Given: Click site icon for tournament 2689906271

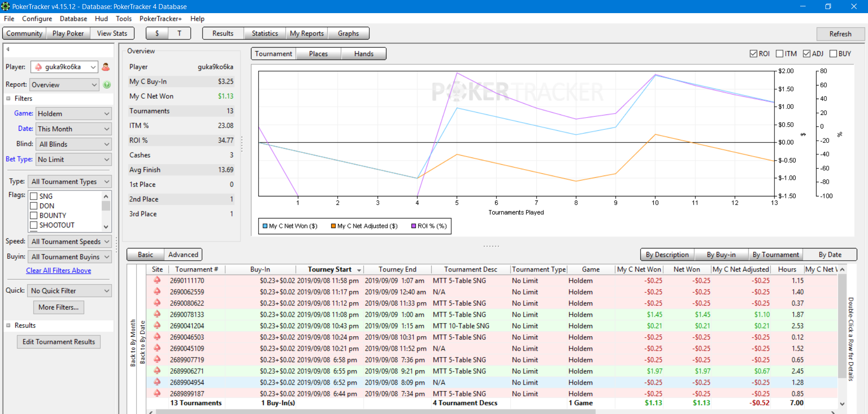Looking at the screenshot, I should pyautogui.click(x=157, y=371).
